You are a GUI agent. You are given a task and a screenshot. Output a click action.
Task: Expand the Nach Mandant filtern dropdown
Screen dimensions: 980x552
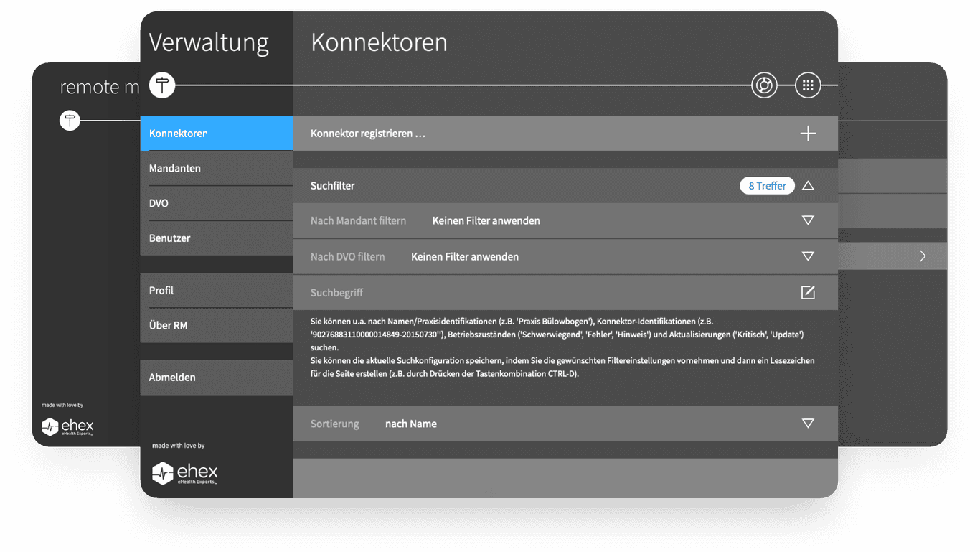pyautogui.click(x=808, y=220)
